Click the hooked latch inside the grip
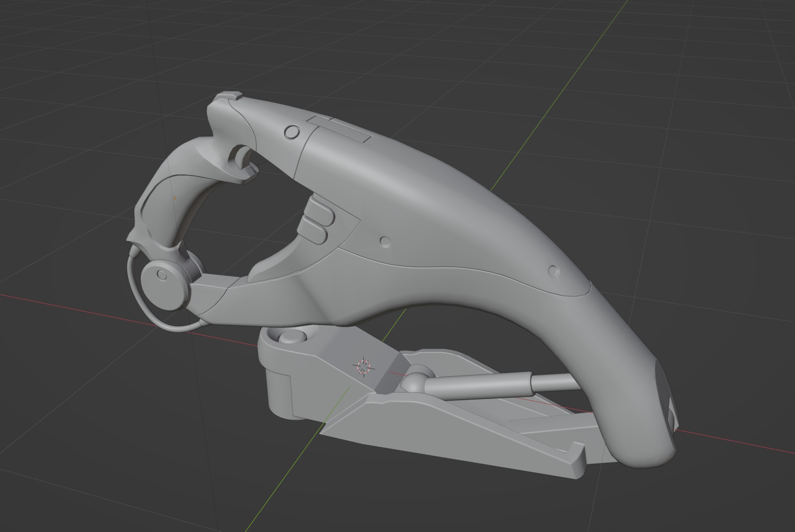795x532 pixels. (240, 157)
